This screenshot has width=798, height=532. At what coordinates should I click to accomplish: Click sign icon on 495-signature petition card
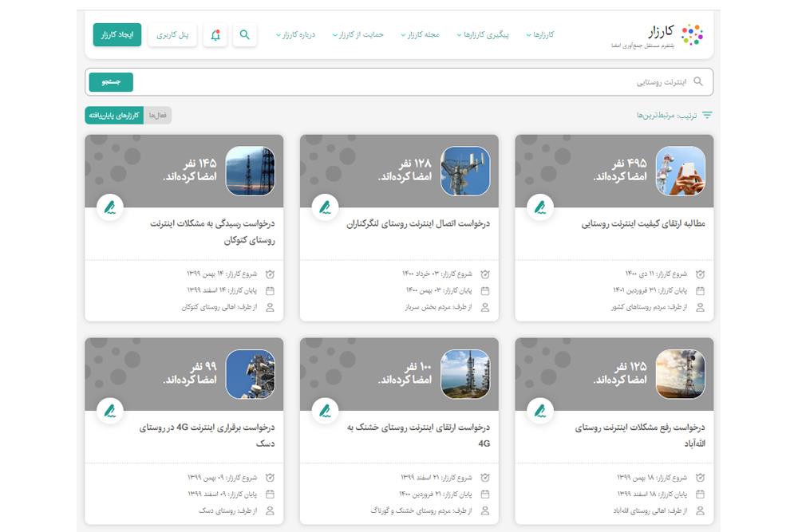click(x=539, y=208)
